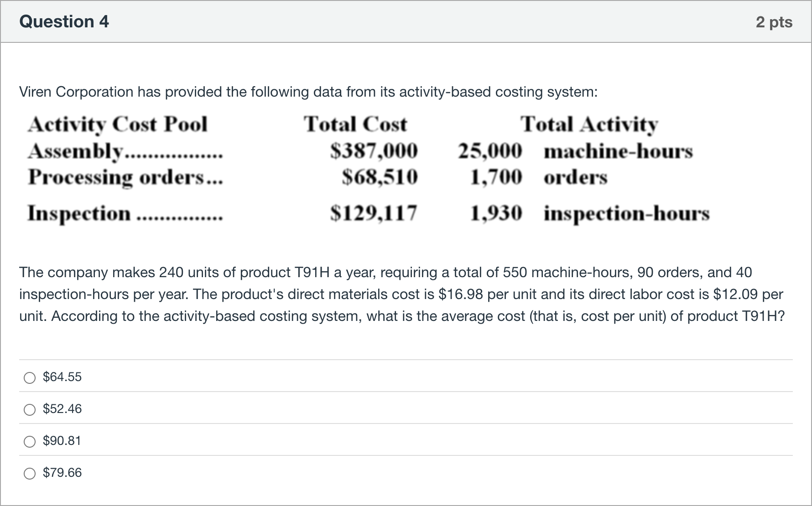This screenshot has height=506, width=812.
Task: Click the Activity Cost Pool column heading
Action: pyautogui.click(x=118, y=124)
